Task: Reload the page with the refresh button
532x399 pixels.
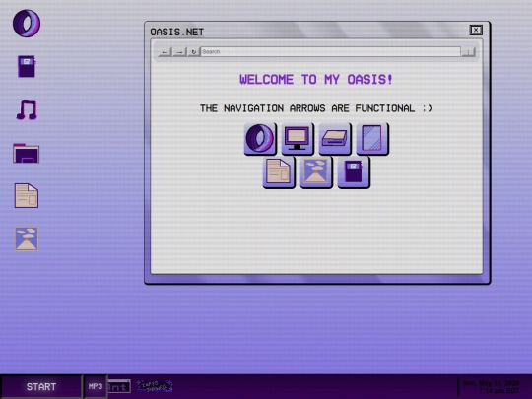Action: click(194, 52)
